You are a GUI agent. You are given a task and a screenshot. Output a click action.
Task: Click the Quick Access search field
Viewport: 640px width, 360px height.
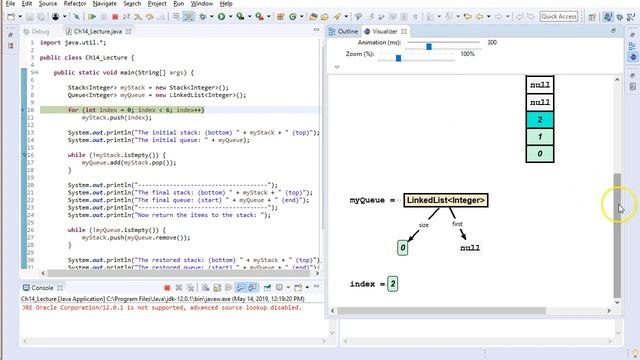pos(559,16)
